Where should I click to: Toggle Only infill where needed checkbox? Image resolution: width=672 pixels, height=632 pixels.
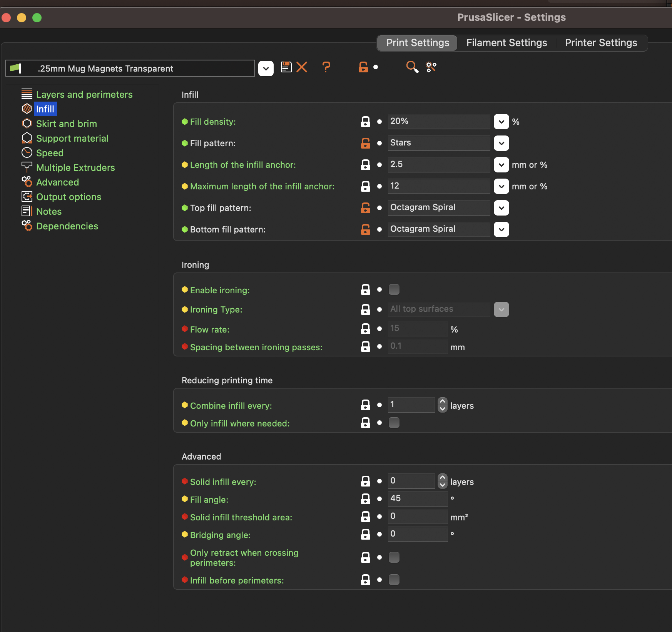pos(394,423)
